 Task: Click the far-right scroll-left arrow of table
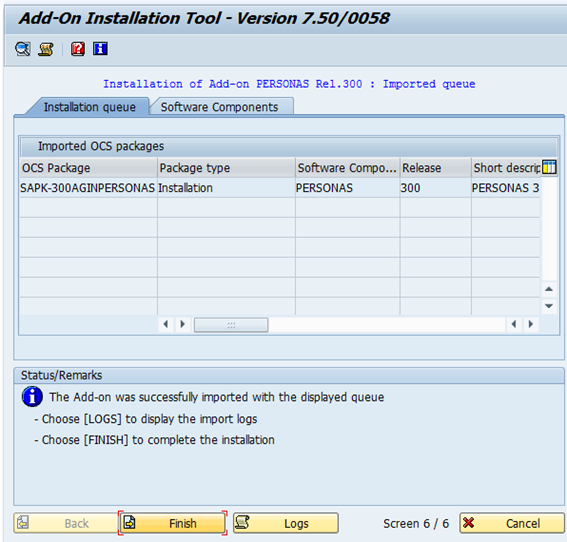[x=514, y=324]
